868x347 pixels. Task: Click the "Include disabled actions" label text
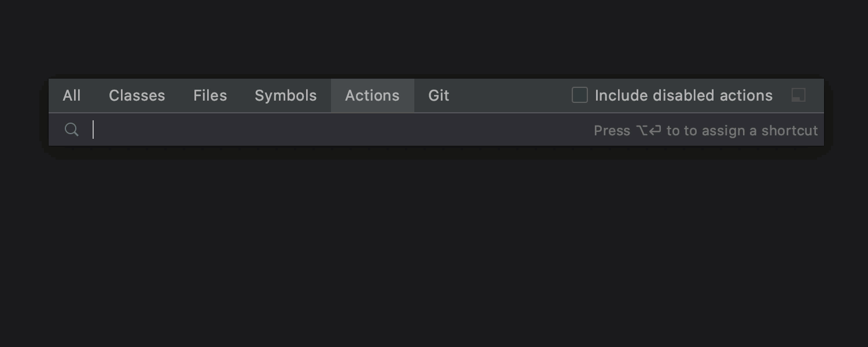683,95
